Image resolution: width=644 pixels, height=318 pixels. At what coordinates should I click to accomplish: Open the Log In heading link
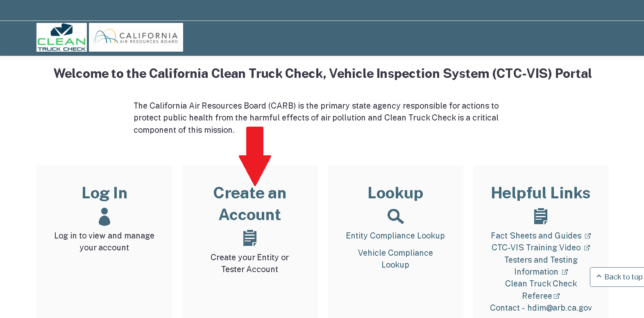104,193
